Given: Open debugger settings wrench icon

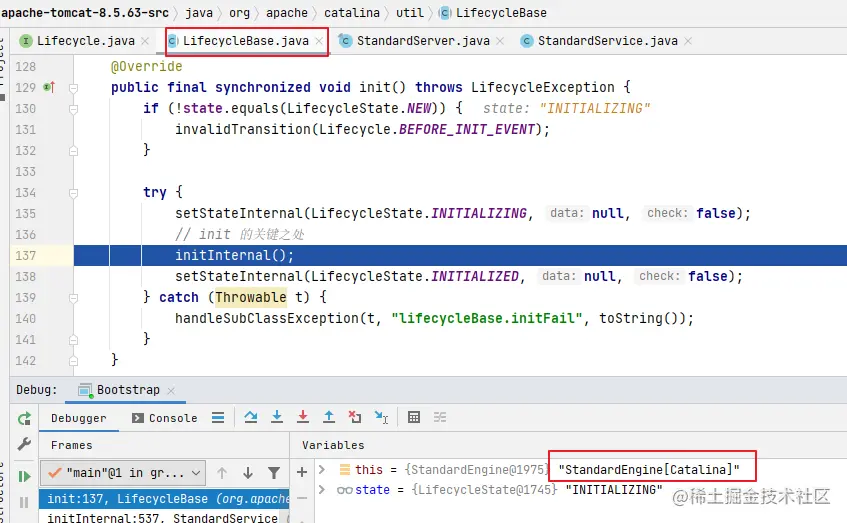Looking at the screenshot, I should [24, 444].
